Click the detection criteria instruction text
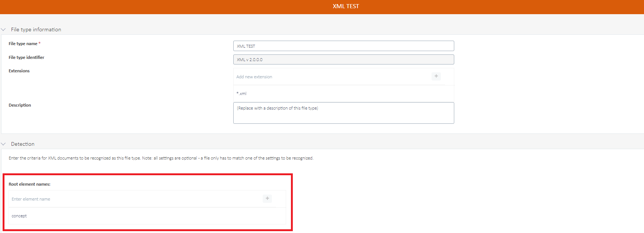Image resolution: width=644 pixels, height=233 pixels. point(161,158)
